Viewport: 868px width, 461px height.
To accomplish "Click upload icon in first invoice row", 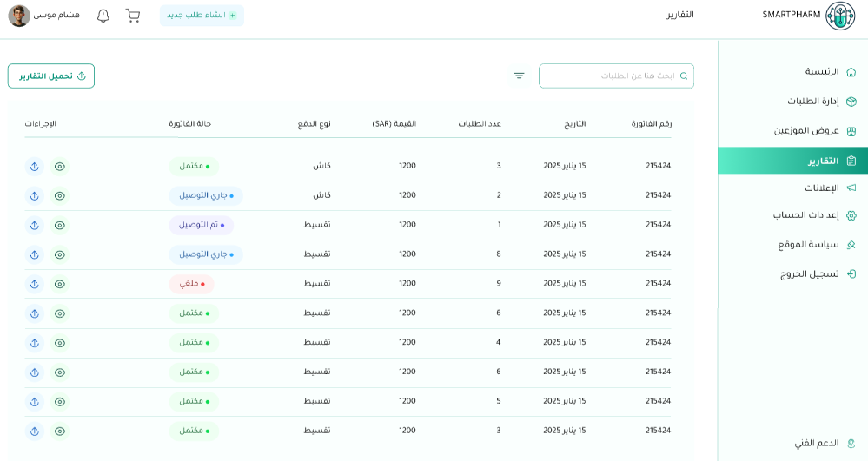I will [x=34, y=167].
